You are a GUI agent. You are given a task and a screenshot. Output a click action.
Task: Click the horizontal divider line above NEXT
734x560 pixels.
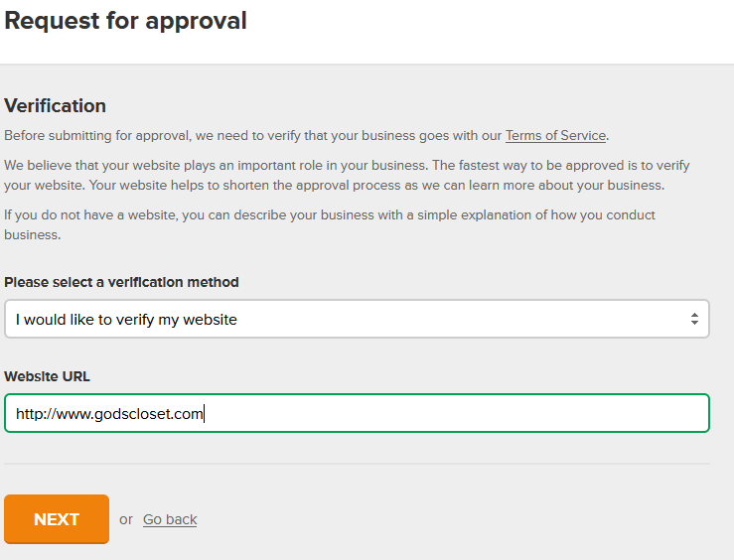coord(357,463)
